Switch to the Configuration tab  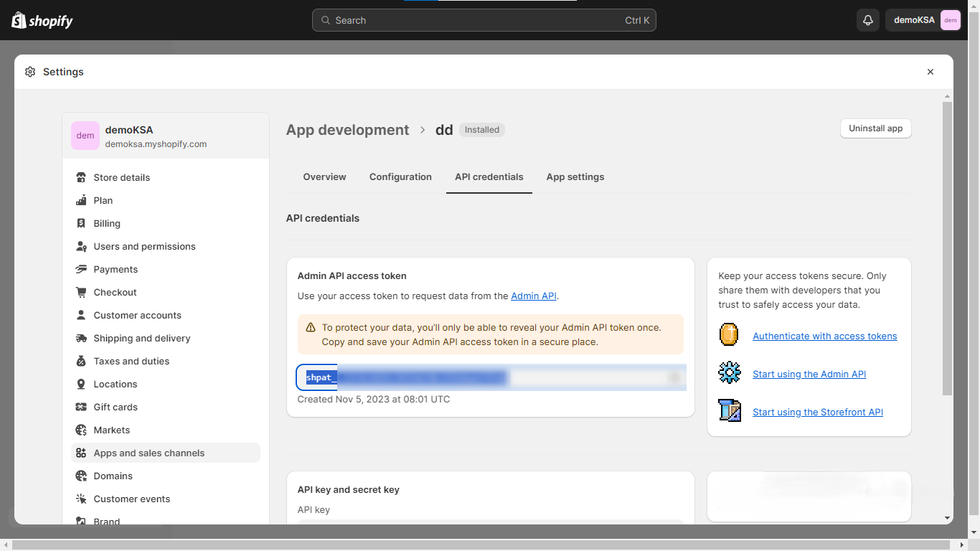click(x=400, y=176)
